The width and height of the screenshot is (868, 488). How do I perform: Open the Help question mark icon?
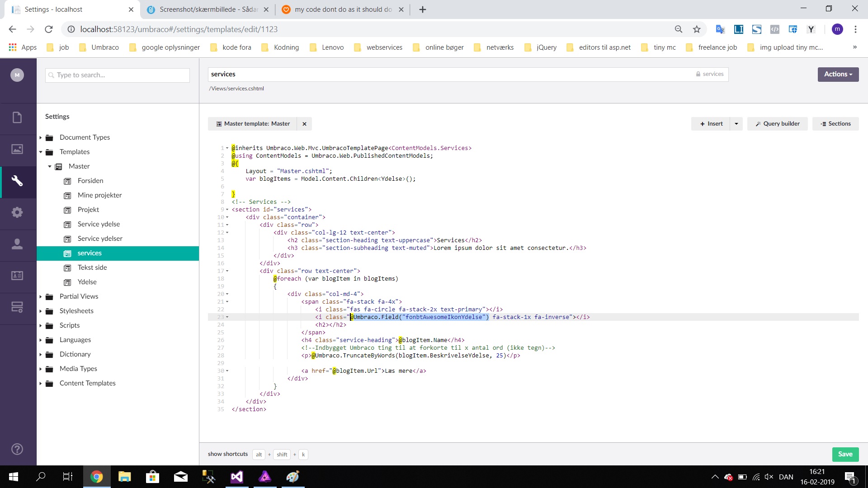[x=17, y=449]
